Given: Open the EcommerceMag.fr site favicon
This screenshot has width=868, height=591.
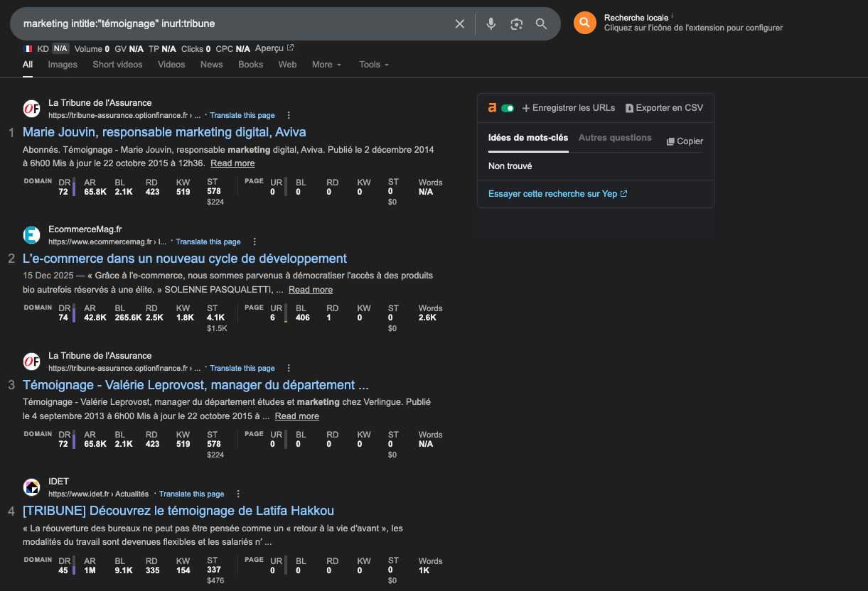Looking at the screenshot, I should (31, 234).
